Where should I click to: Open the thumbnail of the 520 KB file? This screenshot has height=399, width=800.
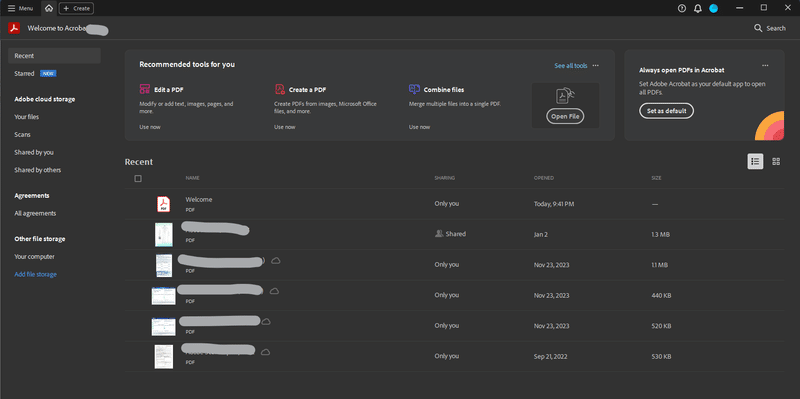(x=164, y=327)
